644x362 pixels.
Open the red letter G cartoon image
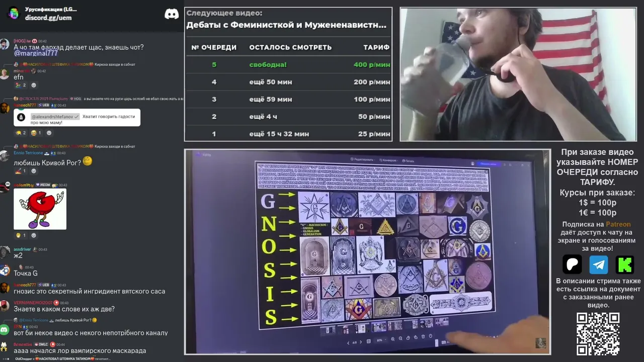pyautogui.click(x=40, y=209)
